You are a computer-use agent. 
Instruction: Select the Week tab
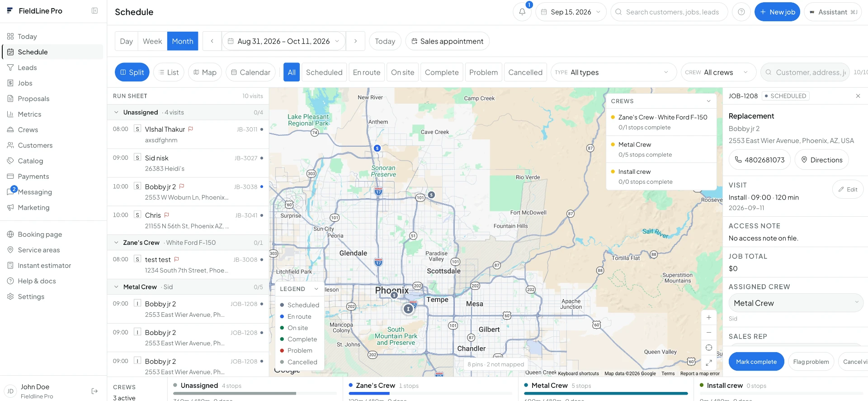click(152, 41)
